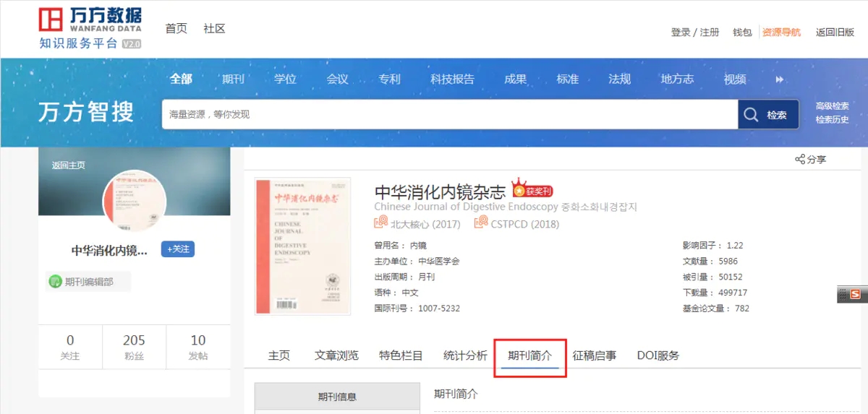
Task: Open the 首页 menu item
Action: point(176,29)
